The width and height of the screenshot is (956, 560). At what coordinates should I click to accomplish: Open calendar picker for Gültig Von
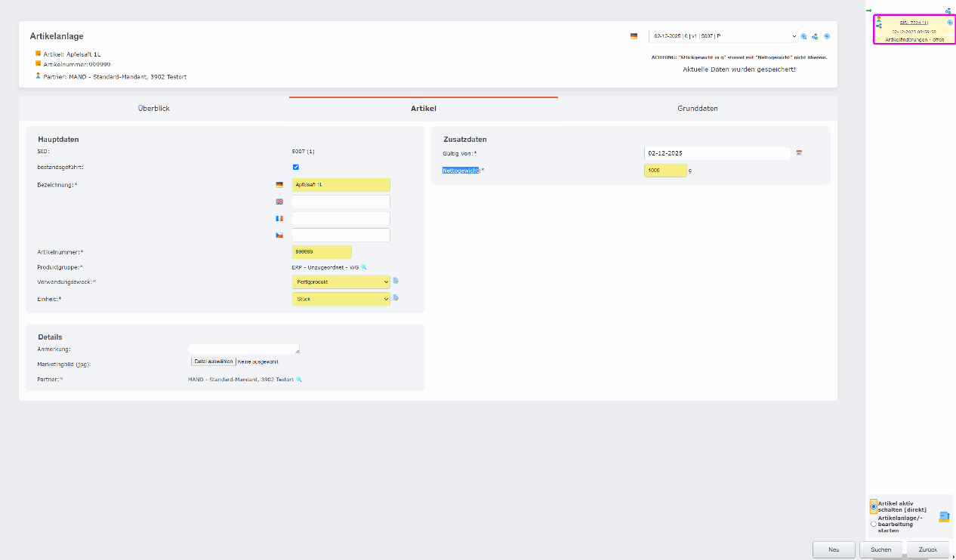pyautogui.click(x=799, y=153)
